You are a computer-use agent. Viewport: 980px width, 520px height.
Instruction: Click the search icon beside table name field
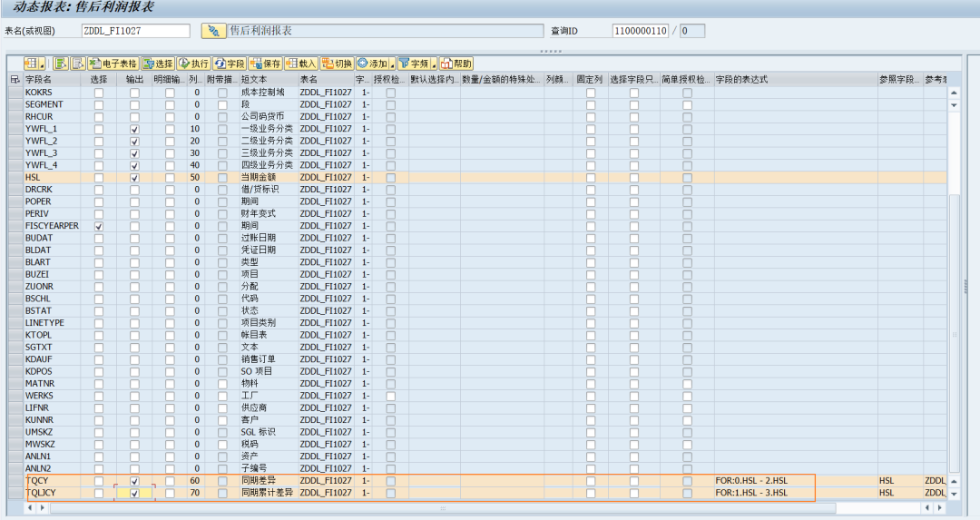tap(214, 31)
